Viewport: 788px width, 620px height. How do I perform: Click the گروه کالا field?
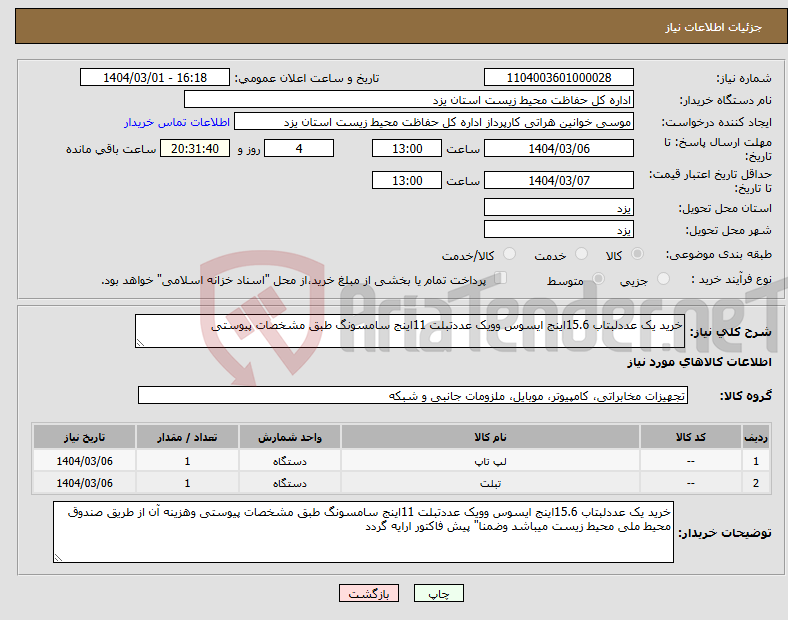coord(413,395)
